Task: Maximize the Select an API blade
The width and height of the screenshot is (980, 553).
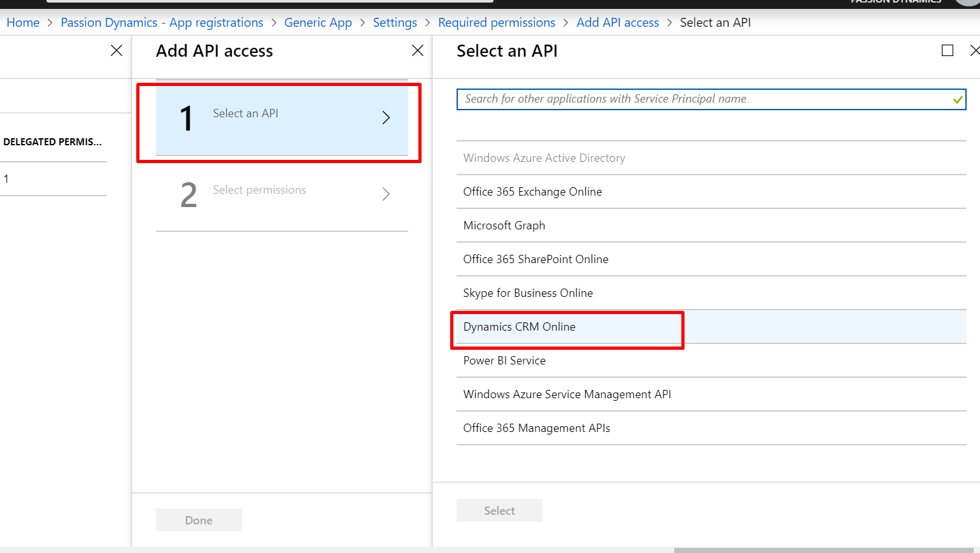Action: [948, 50]
